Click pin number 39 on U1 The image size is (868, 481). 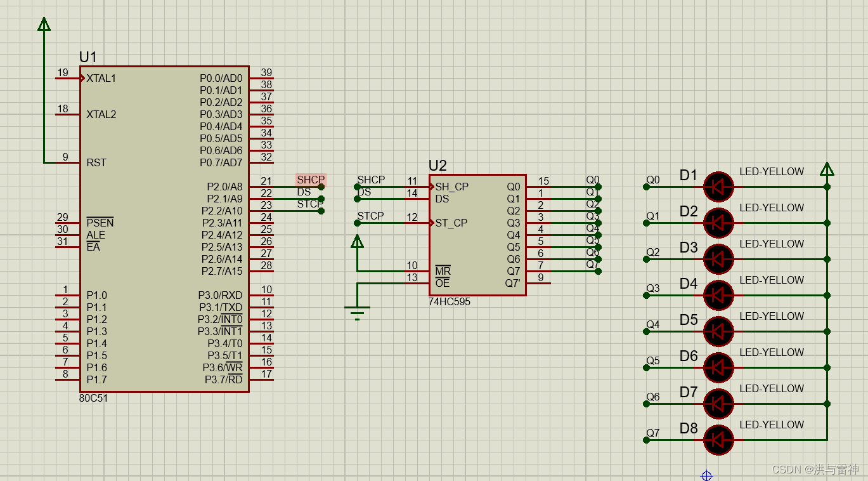pyautogui.click(x=266, y=73)
